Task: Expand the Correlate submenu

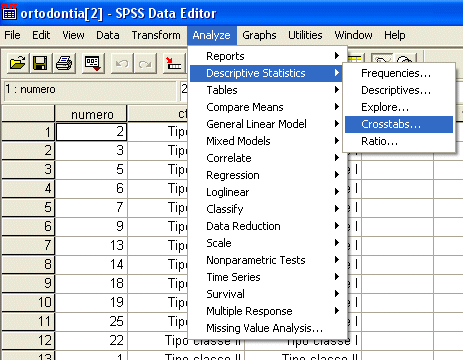Action: (267, 158)
